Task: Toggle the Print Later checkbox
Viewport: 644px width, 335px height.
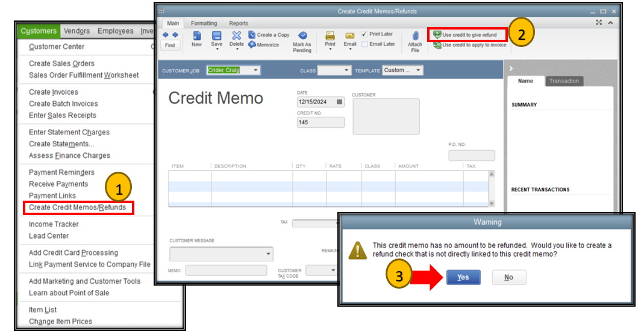Action: (x=364, y=34)
